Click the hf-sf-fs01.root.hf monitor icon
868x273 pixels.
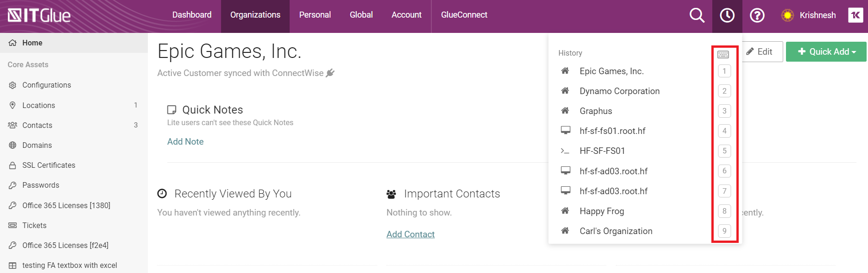pos(565,130)
